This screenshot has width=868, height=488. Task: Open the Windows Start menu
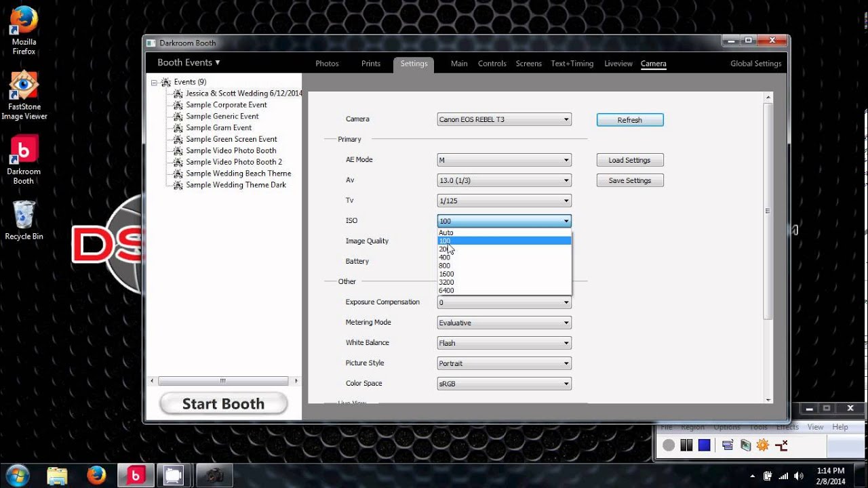tap(17, 476)
